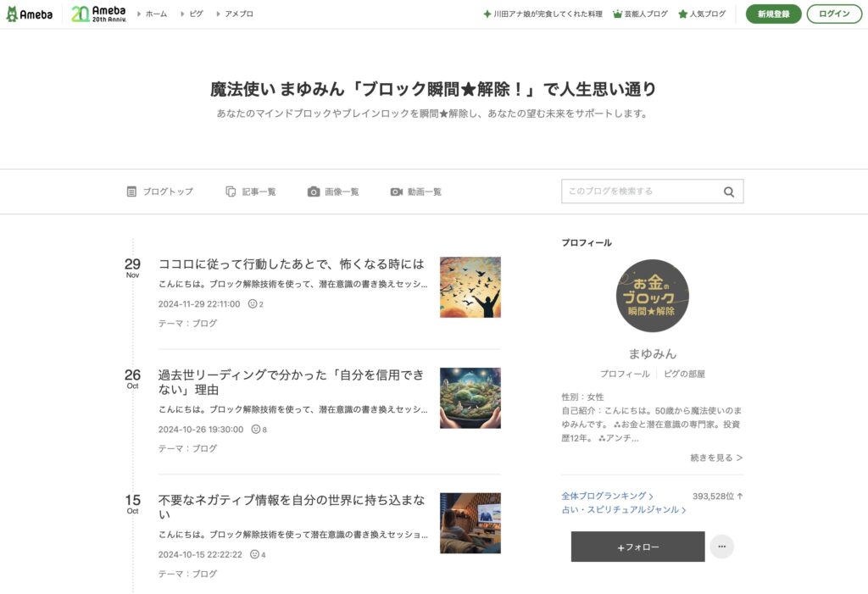Screen dimensions: 868x594
Task: Open 芸能人ブログ in top menu
Action: [x=640, y=14]
